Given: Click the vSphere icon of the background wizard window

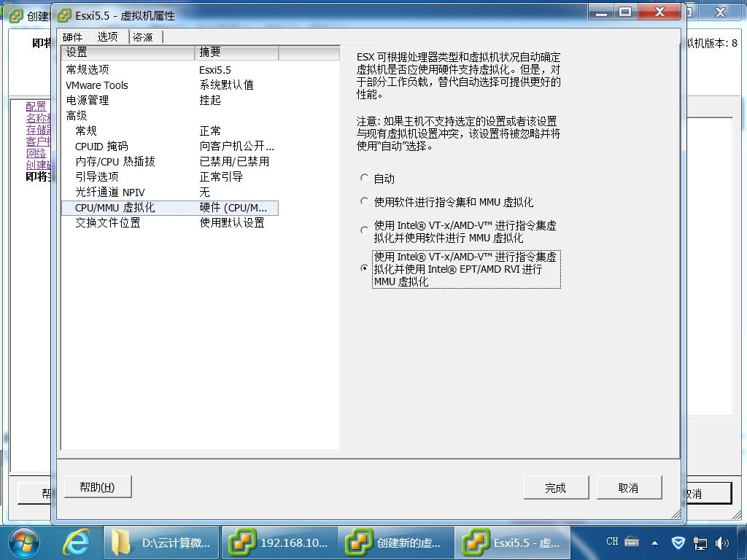Looking at the screenshot, I should [16, 16].
